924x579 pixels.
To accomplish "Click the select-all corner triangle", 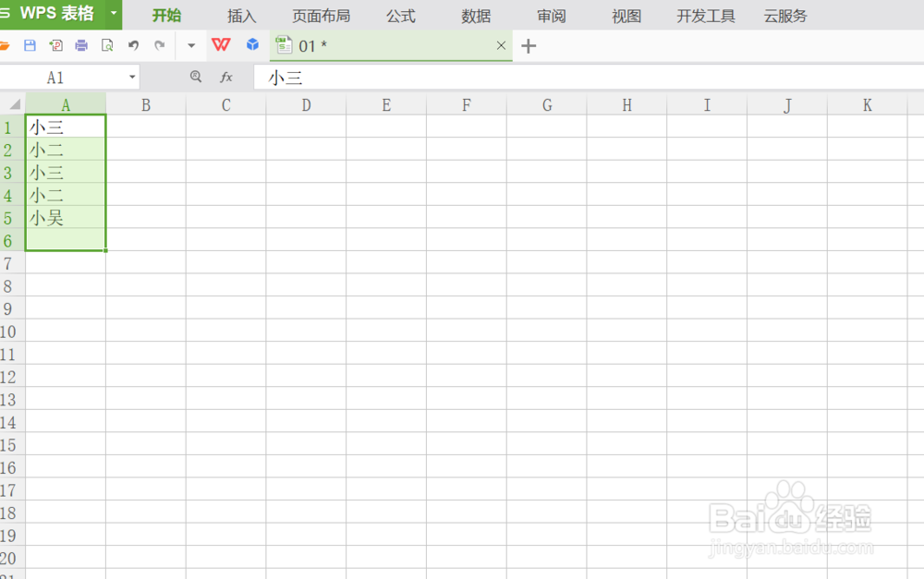I will coord(14,104).
